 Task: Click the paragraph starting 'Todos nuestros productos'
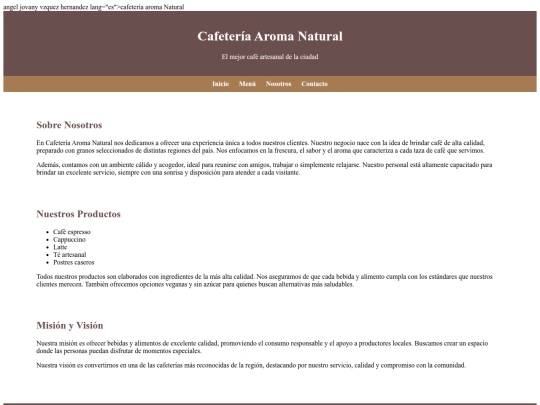click(264, 280)
